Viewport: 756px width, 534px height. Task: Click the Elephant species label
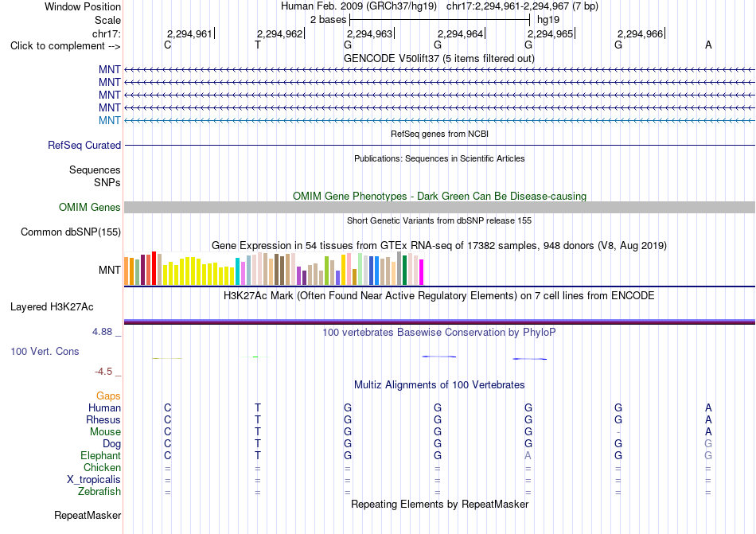[100, 455]
